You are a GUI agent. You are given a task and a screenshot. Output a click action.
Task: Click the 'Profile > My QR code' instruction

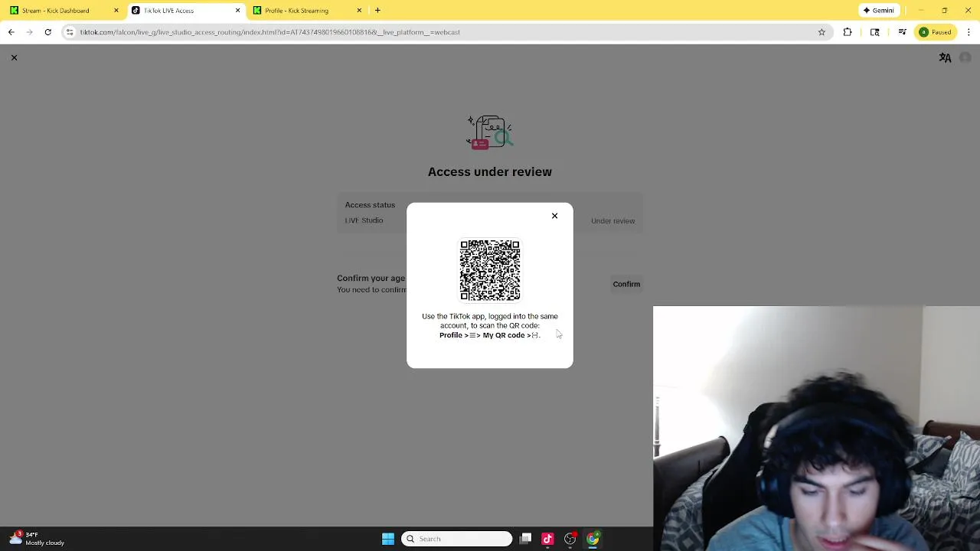(x=490, y=335)
